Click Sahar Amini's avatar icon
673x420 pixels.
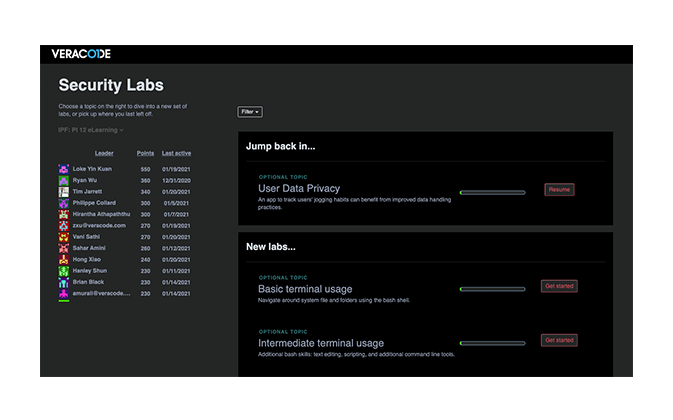64,248
